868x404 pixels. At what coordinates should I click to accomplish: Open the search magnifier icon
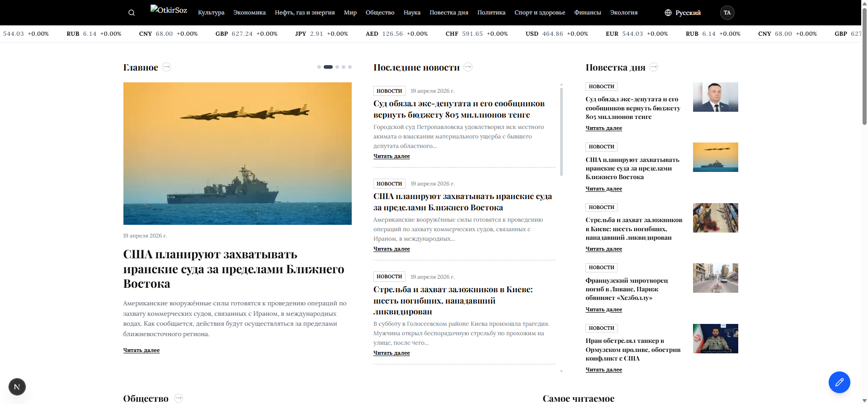coord(132,13)
